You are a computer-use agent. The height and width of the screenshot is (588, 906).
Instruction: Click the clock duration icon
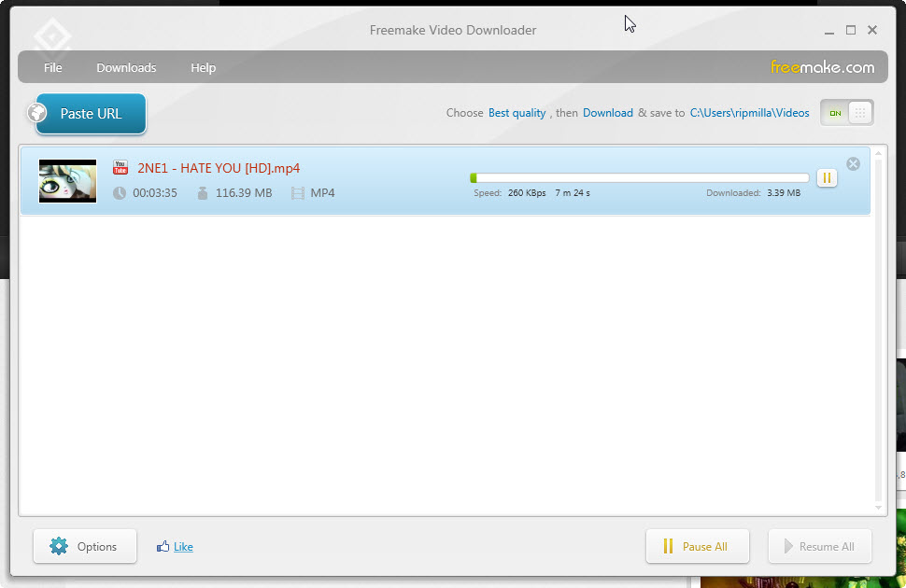[120, 193]
